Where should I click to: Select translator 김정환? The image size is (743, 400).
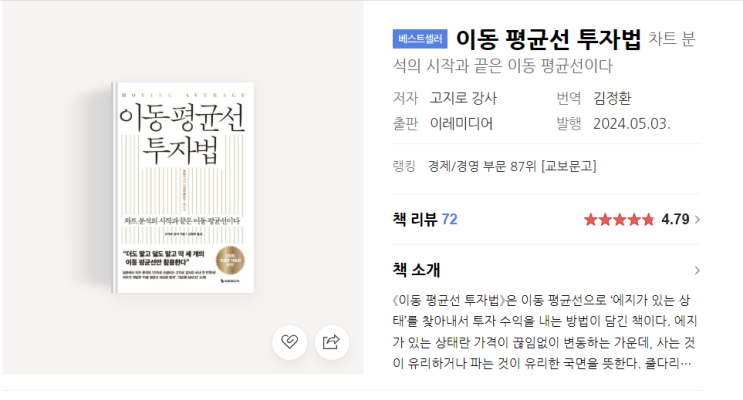(x=612, y=98)
